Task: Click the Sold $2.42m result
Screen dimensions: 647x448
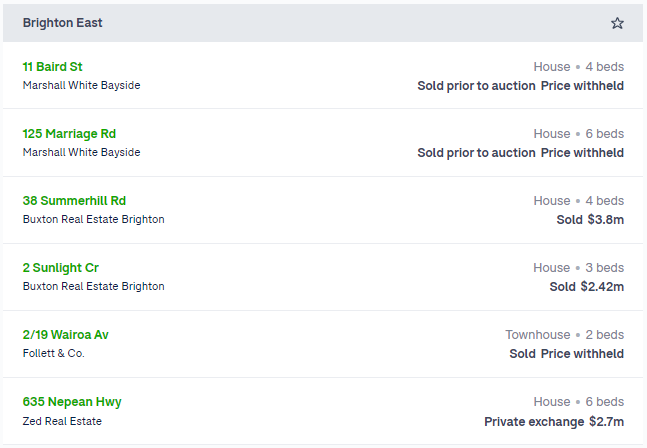Action: (586, 286)
